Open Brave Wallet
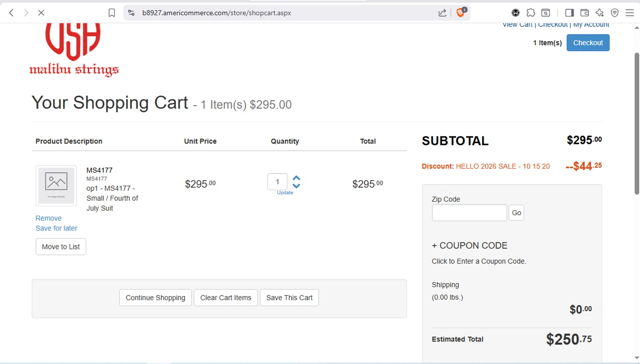This screenshot has height=364, width=640. tap(585, 13)
